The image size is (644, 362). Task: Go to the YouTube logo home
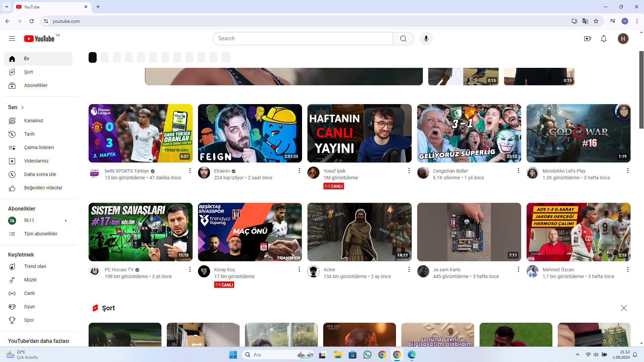coord(40,39)
